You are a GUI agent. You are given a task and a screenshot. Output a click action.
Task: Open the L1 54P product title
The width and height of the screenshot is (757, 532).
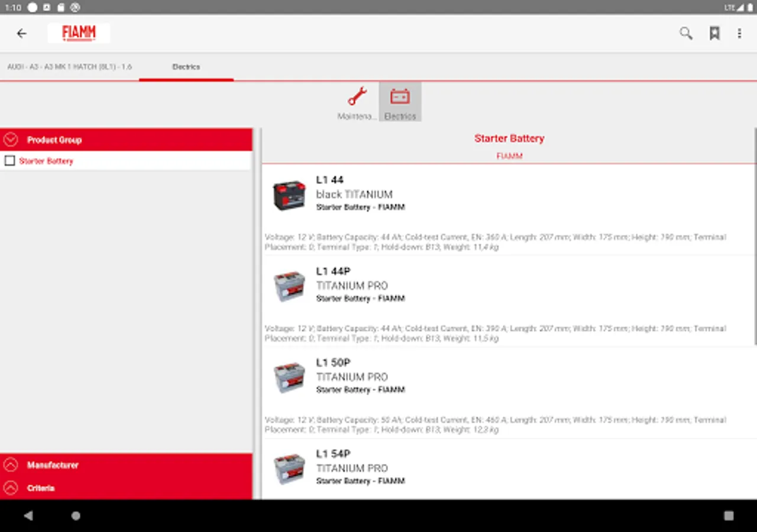click(333, 454)
